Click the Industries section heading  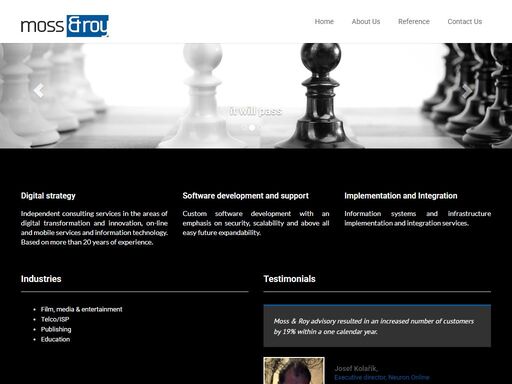[41, 279]
